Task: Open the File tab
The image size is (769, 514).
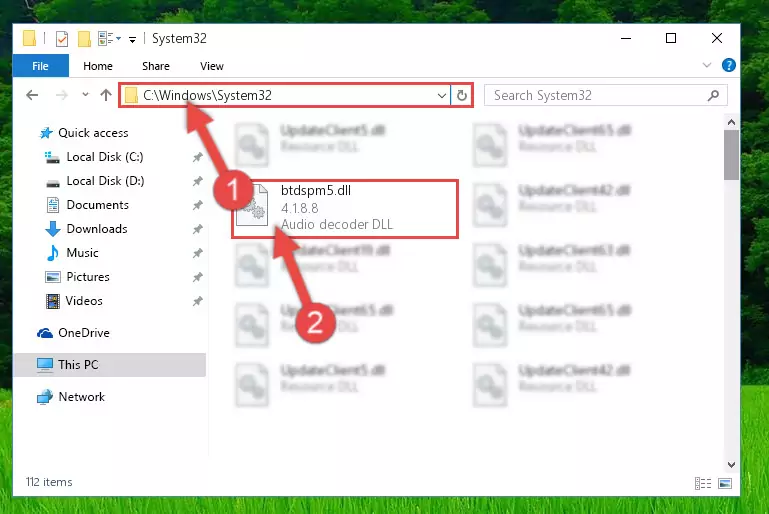Action: click(40, 66)
